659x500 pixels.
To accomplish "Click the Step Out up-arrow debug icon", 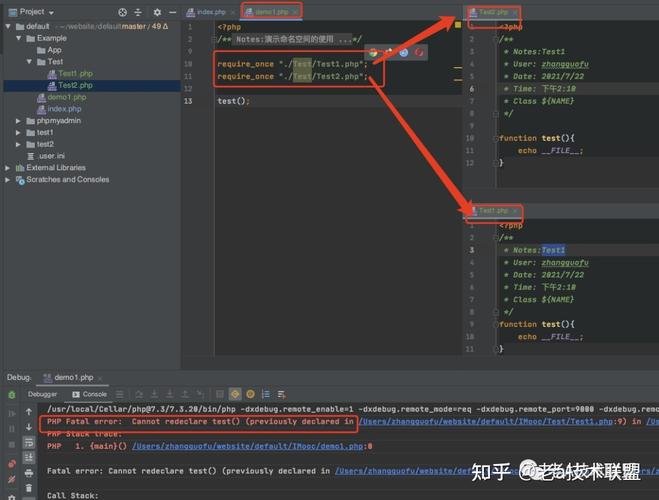I will pos(185,394).
